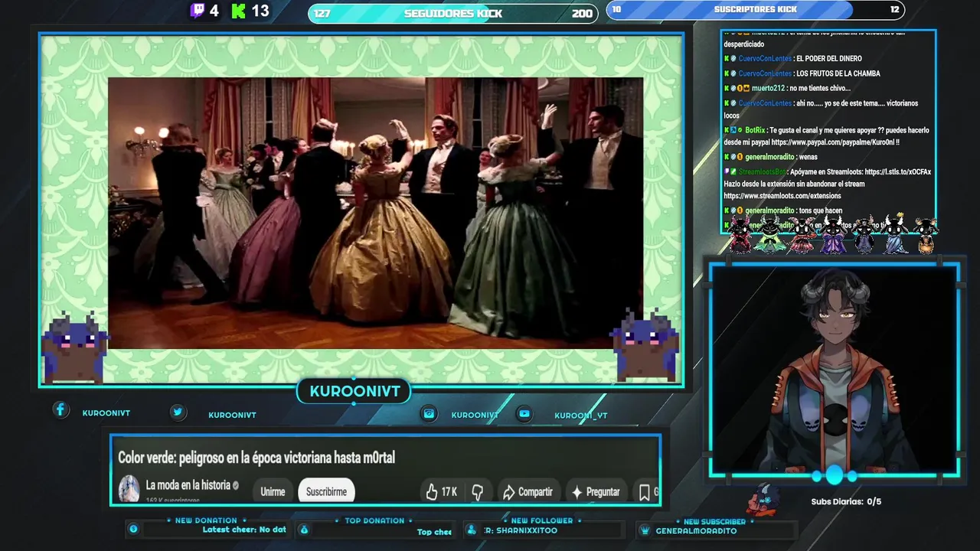
Task: Click the purple Twitch viewer count icon
Action: pyautogui.click(x=198, y=11)
